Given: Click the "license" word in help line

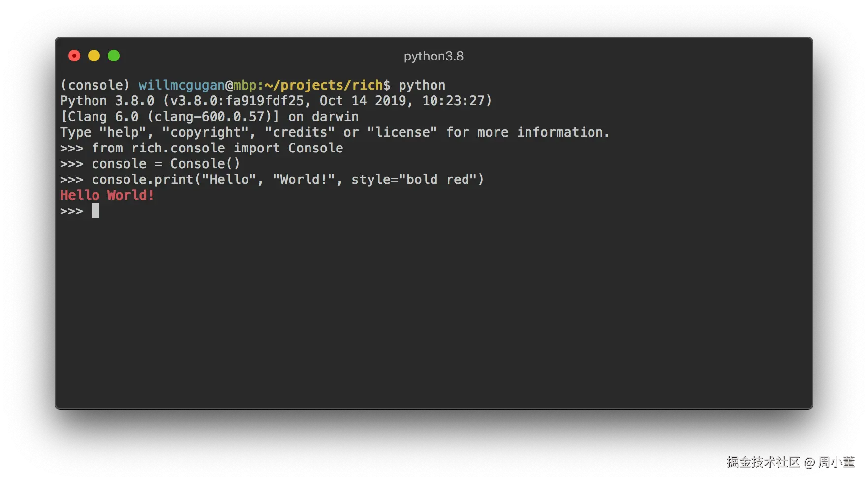Looking at the screenshot, I should coord(402,132).
